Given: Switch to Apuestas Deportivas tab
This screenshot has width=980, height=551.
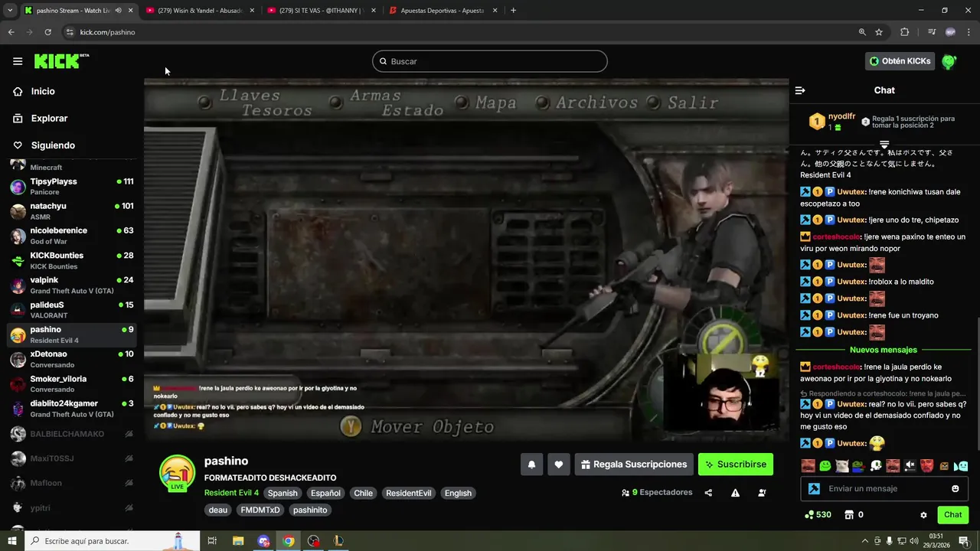Looking at the screenshot, I should [443, 11].
